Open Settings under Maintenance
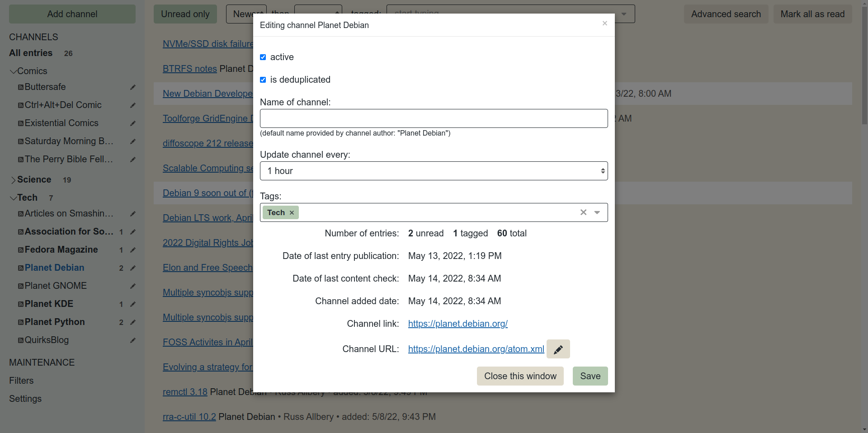The image size is (868, 433). pyautogui.click(x=25, y=399)
